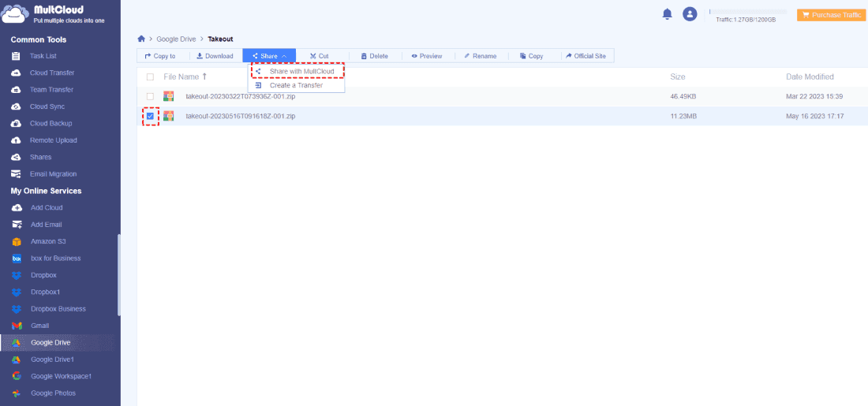This screenshot has width=868, height=406.
Task: Toggle the select-all checkbox in header
Action: [150, 77]
